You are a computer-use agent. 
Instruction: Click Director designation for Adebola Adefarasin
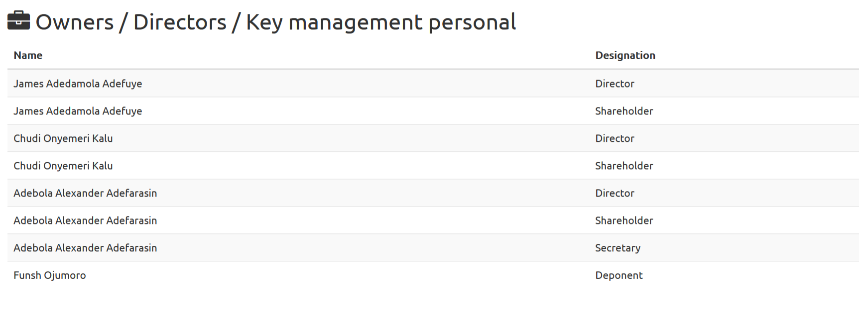pos(615,193)
